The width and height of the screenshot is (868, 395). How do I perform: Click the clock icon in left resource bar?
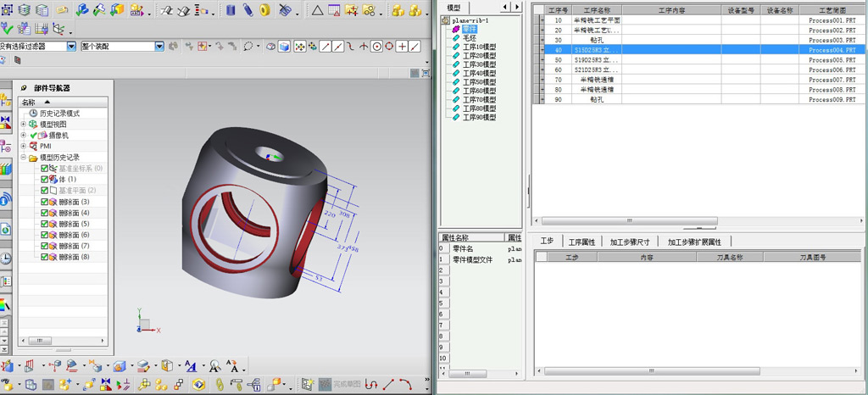pos(6,258)
